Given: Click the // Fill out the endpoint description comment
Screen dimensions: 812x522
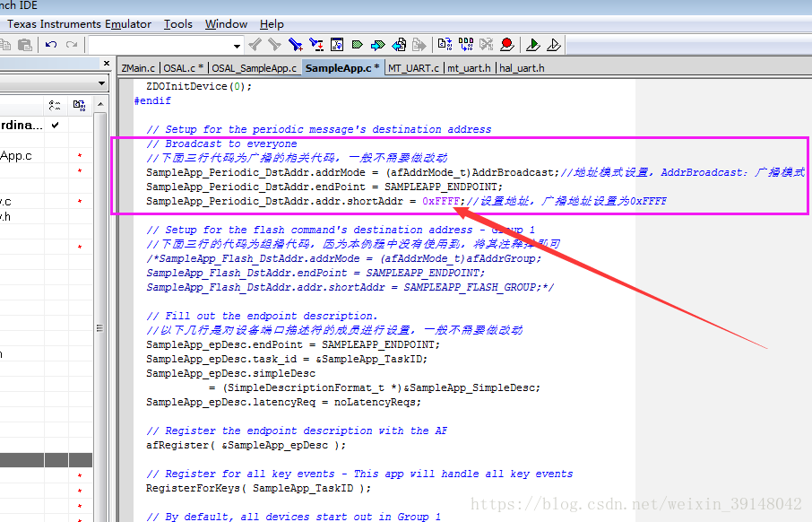Looking at the screenshot, I should [x=262, y=316].
